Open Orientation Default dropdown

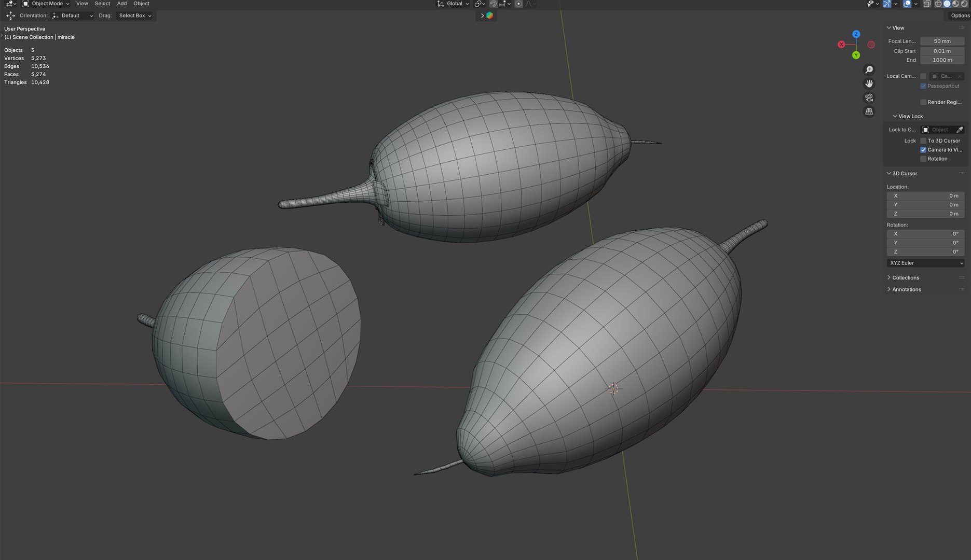(73, 16)
